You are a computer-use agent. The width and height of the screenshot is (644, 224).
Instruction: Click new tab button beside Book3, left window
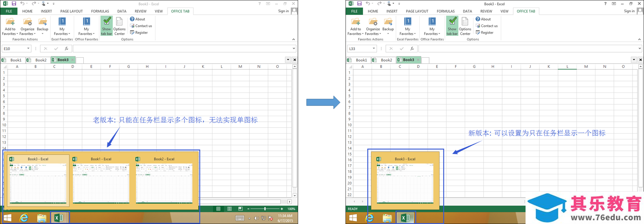click(x=80, y=60)
